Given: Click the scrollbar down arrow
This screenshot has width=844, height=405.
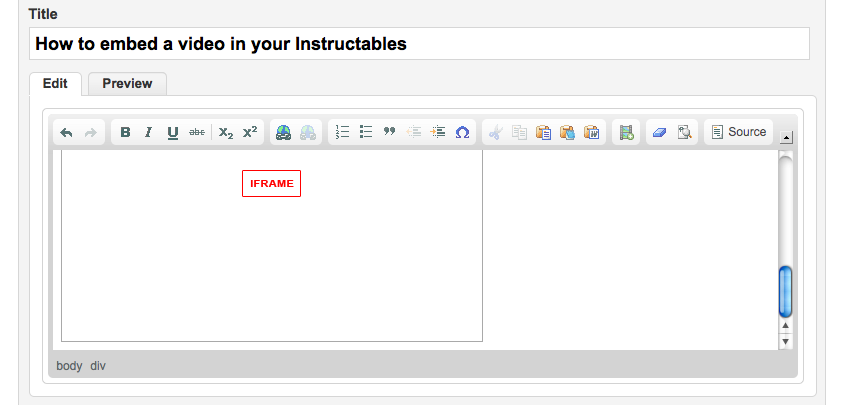Looking at the screenshot, I should tap(786, 341).
